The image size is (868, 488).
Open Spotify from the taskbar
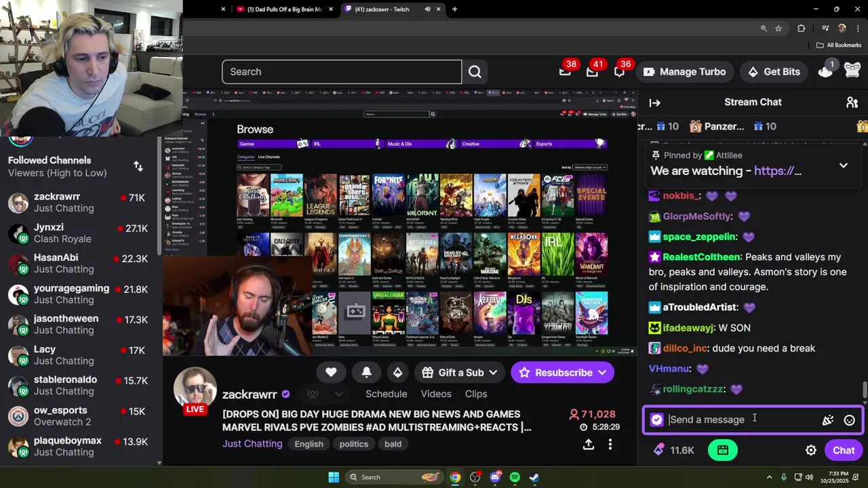pyautogui.click(x=515, y=477)
